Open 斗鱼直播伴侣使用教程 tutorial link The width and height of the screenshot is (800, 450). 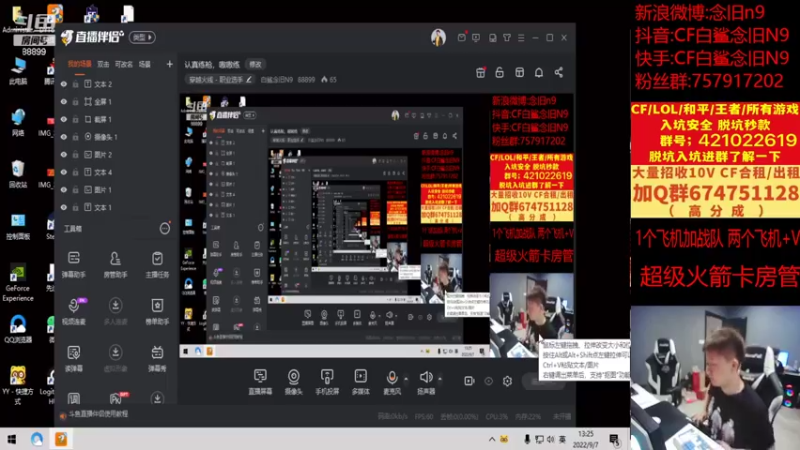pyautogui.click(x=98, y=414)
